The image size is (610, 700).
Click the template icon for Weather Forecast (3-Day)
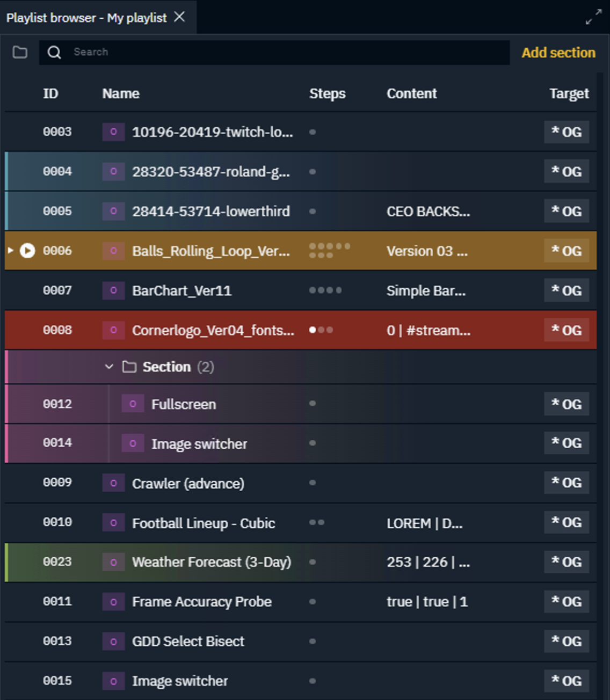point(113,562)
